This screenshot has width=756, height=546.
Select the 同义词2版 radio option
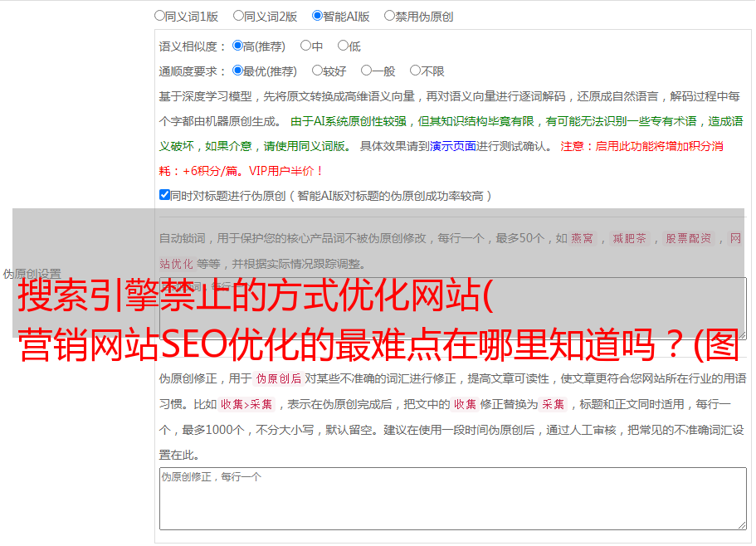239,16
